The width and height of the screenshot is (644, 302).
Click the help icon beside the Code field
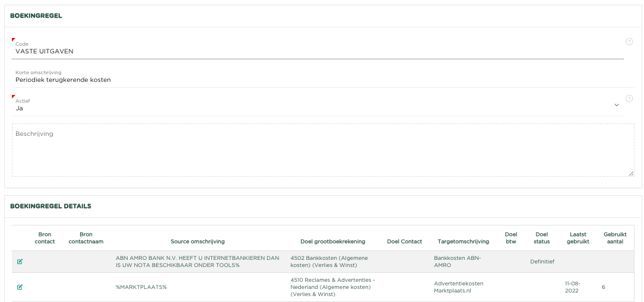tap(629, 42)
